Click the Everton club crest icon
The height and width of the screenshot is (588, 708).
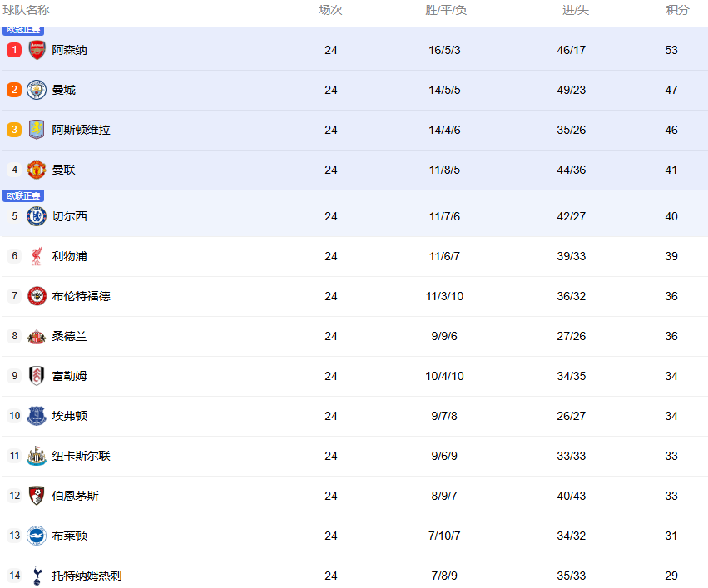[x=36, y=416]
